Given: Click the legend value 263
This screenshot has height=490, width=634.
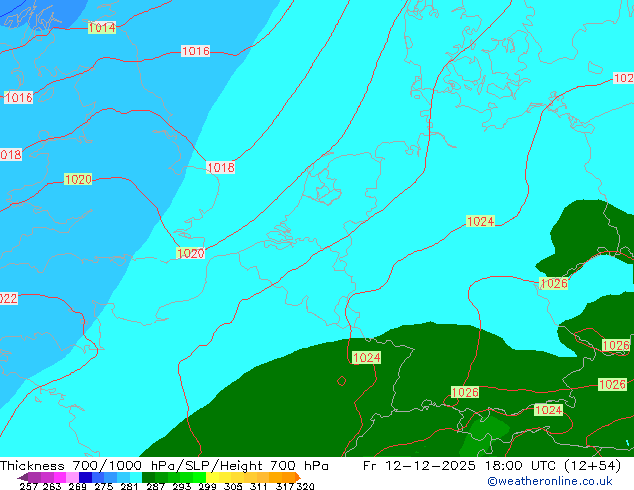Looking at the screenshot, I should pyautogui.click(x=51, y=486).
